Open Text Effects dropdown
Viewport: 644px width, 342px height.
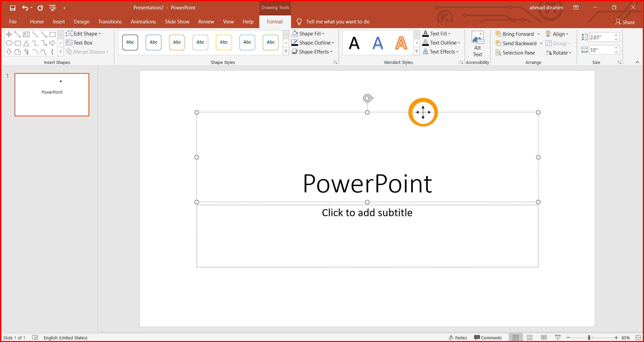(x=440, y=52)
